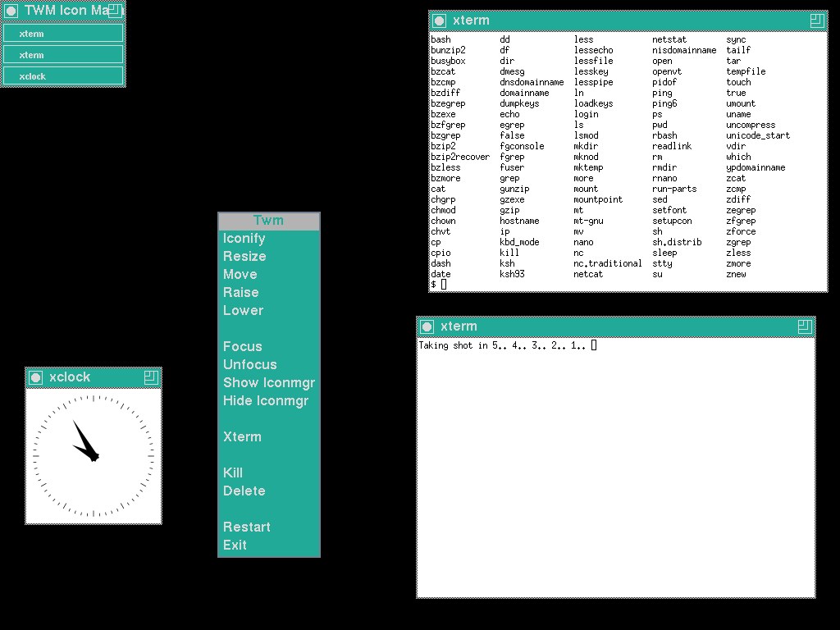Select the second xterm entry in Icon Manager
This screenshot has height=630, width=840.
pos(62,55)
